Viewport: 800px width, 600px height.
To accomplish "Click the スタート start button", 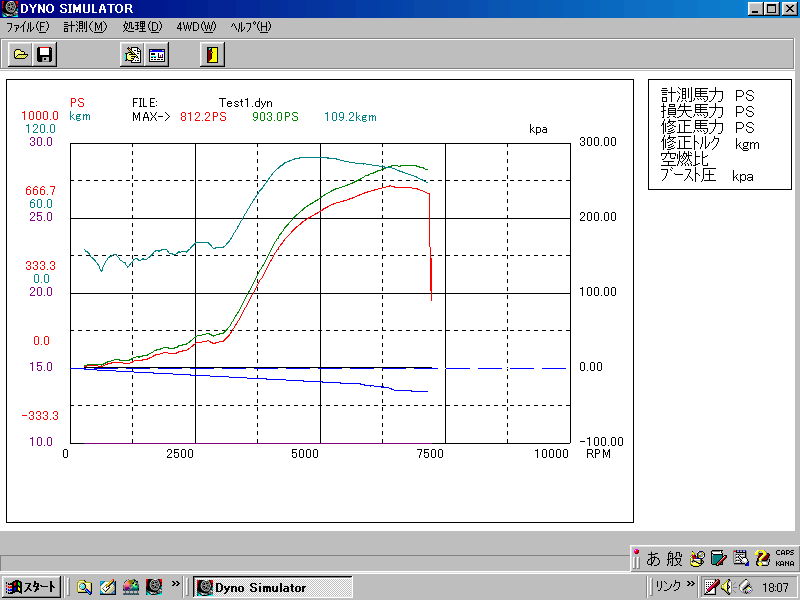I will [32, 587].
